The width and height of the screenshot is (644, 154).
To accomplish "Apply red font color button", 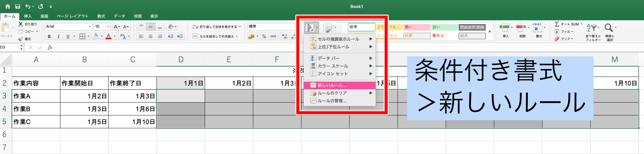I will coord(108,36).
